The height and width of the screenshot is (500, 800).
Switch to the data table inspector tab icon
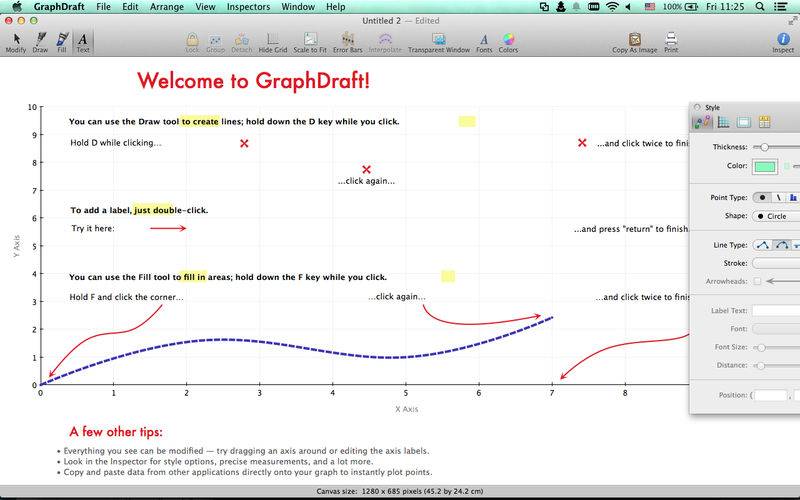pyautogui.click(x=764, y=122)
